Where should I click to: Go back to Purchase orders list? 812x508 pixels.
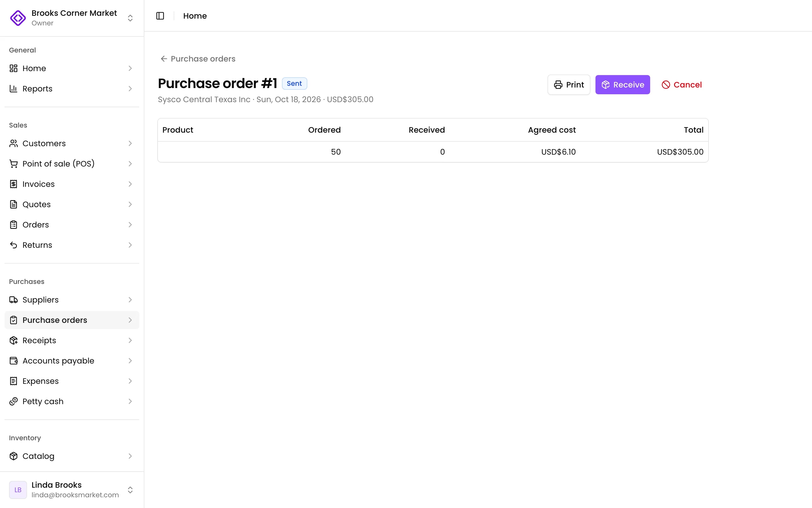click(198, 59)
